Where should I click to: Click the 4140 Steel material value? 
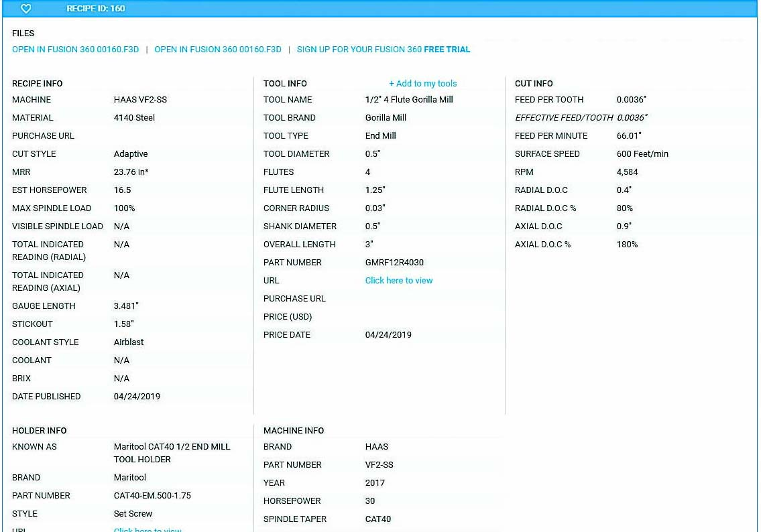135,117
